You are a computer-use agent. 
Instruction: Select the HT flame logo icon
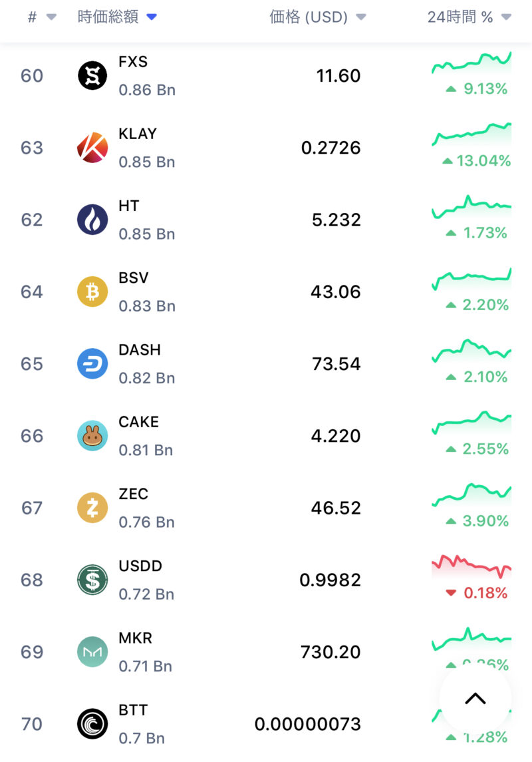tap(92, 220)
